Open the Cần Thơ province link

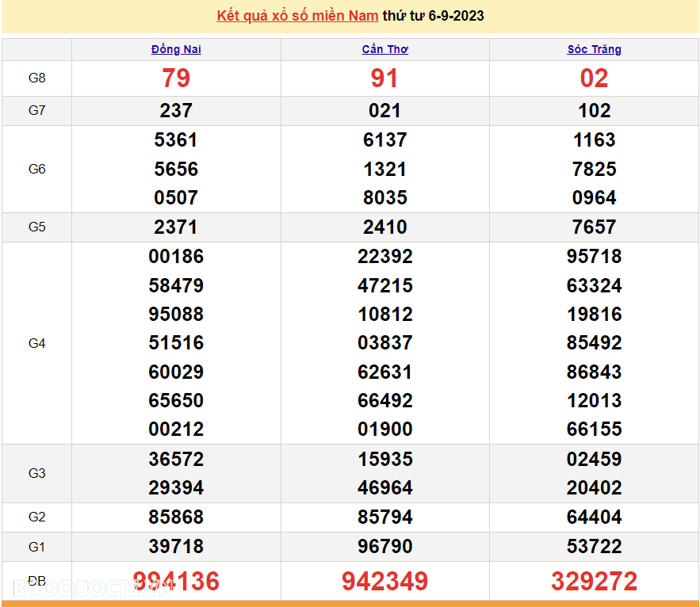(x=385, y=49)
